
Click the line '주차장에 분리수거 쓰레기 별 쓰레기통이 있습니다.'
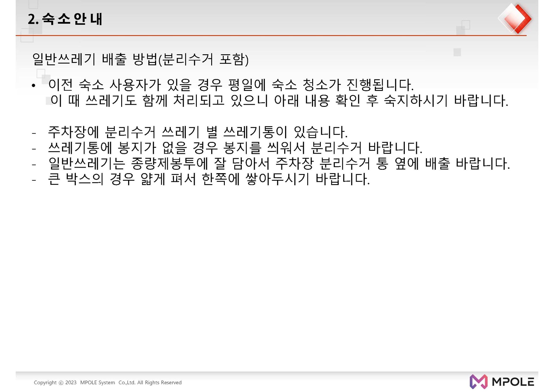[x=198, y=132]
